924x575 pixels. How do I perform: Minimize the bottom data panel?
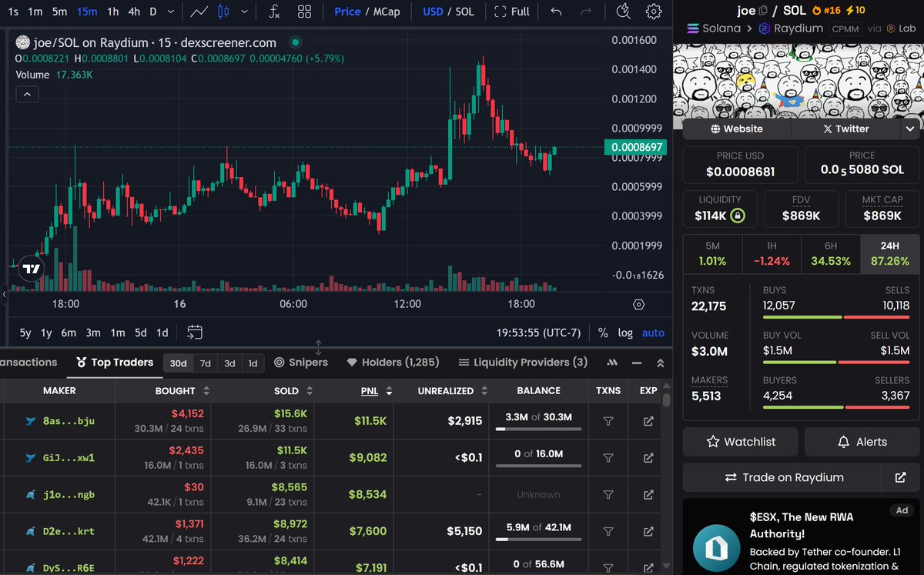pyautogui.click(x=636, y=363)
